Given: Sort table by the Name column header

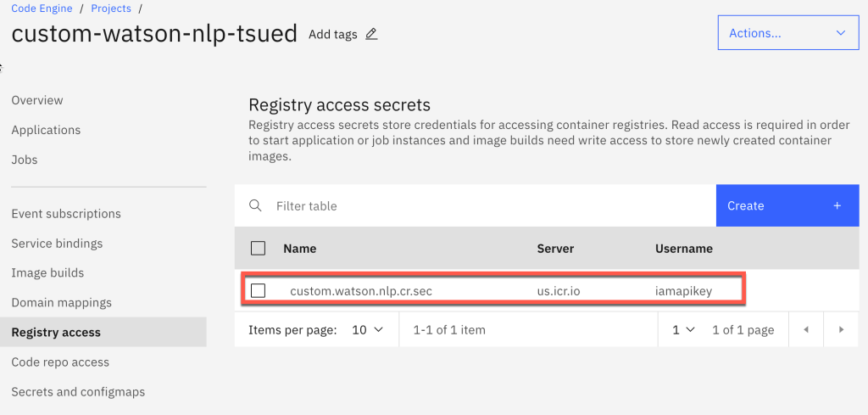Looking at the screenshot, I should 300,249.
